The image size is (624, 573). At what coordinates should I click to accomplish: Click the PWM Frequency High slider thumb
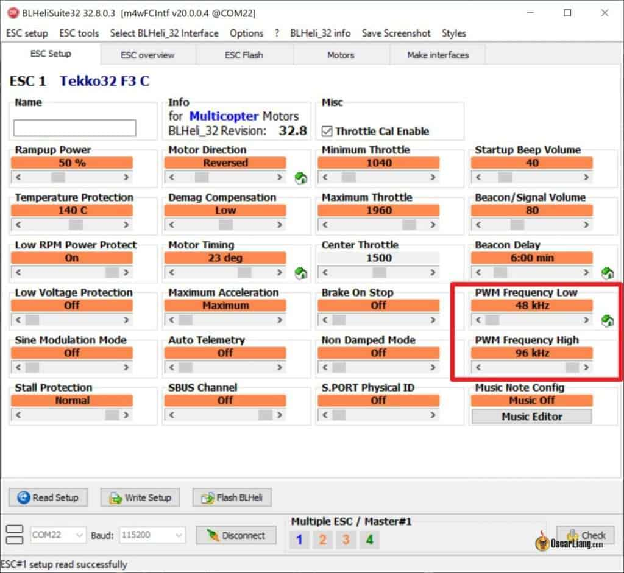[572, 367]
